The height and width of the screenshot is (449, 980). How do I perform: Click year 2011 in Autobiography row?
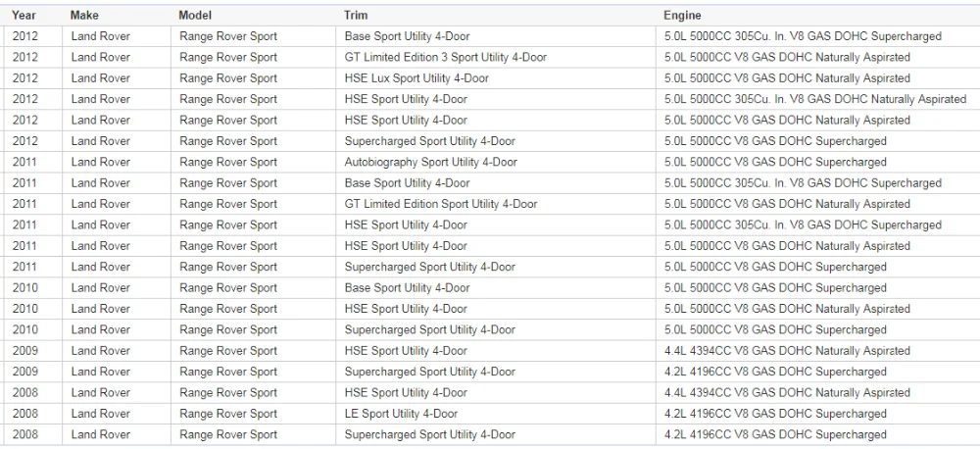tap(25, 162)
